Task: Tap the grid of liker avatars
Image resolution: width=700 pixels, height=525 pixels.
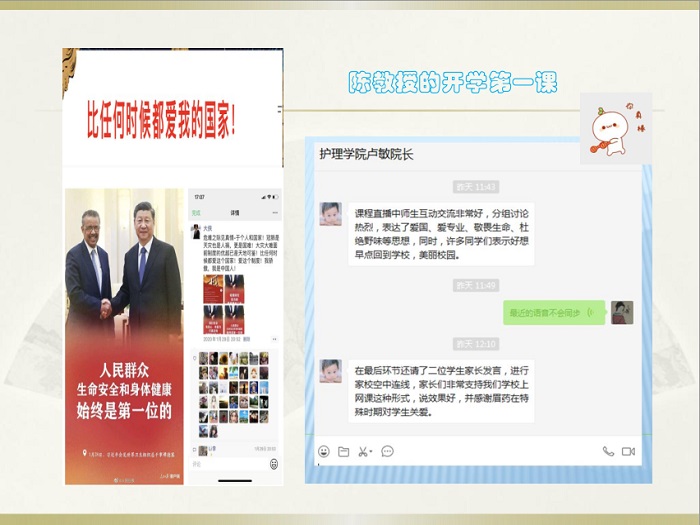Action: (233, 394)
